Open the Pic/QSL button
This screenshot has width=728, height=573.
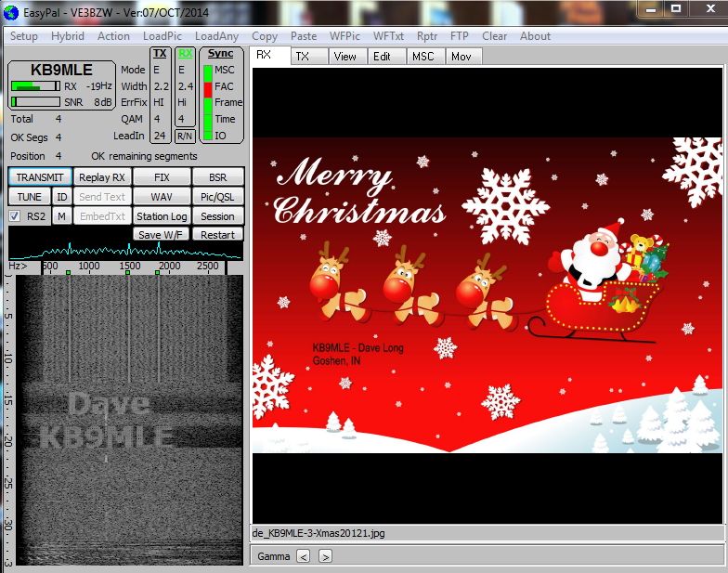217,197
